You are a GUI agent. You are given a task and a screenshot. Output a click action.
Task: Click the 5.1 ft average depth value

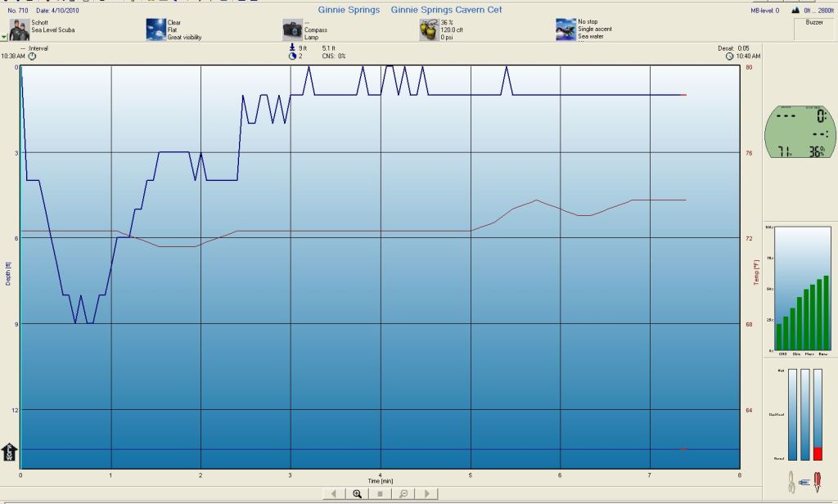click(328, 48)
